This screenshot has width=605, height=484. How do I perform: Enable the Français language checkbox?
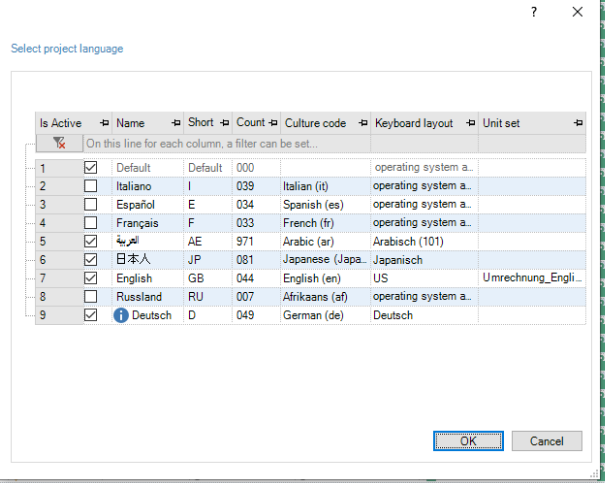90,223
